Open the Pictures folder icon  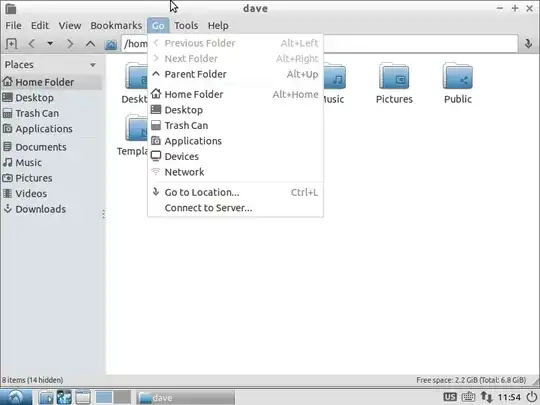click(x=394, y=84)
